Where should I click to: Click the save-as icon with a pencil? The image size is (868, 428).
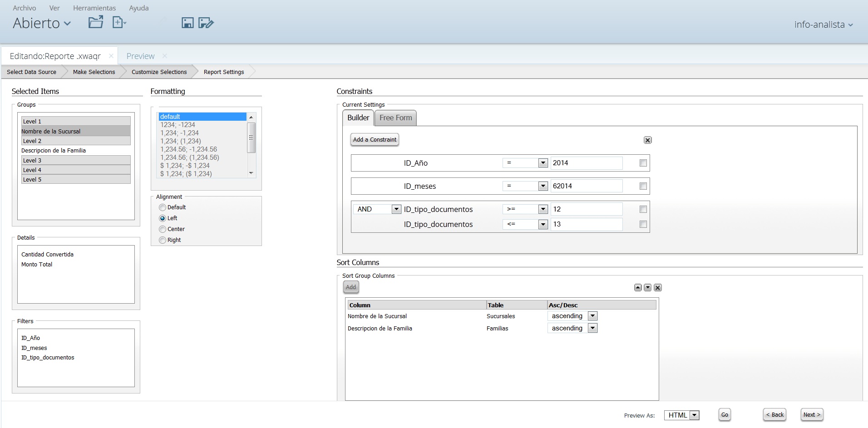206,23
